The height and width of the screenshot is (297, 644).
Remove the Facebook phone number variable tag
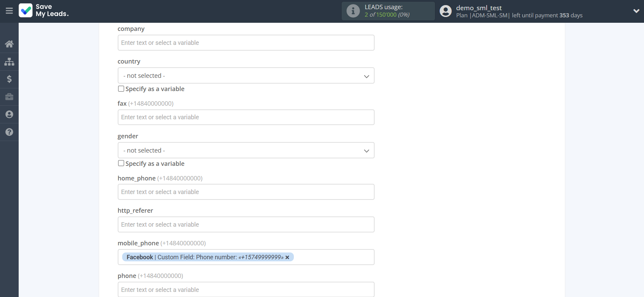coord(287,258)
